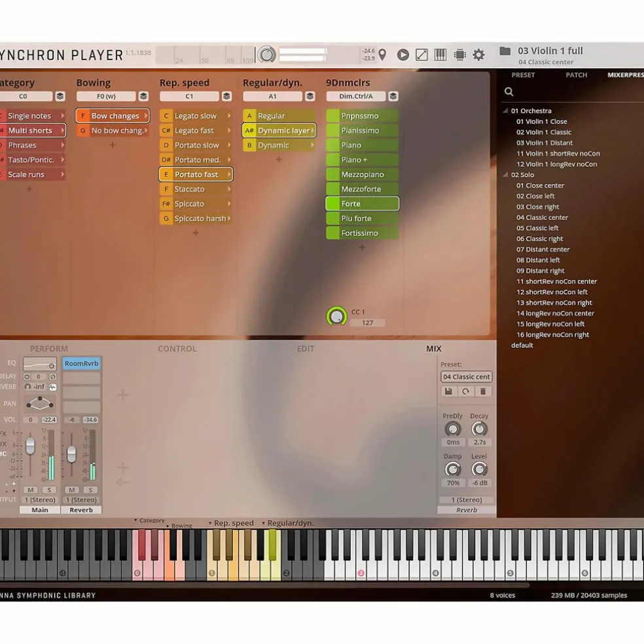
Task: Click the CPU chip icon
Action: (x=459, y=54)
